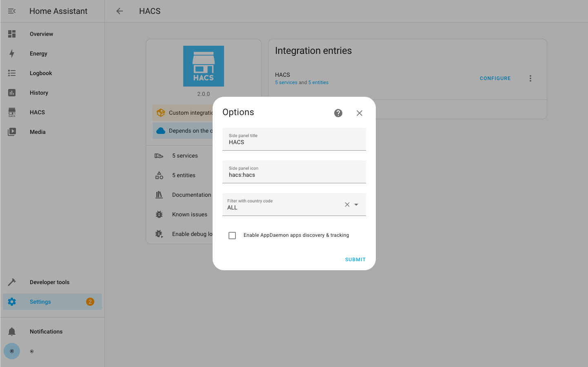
Task: Toggle the Custom integration badge
Action: (184, 112)
